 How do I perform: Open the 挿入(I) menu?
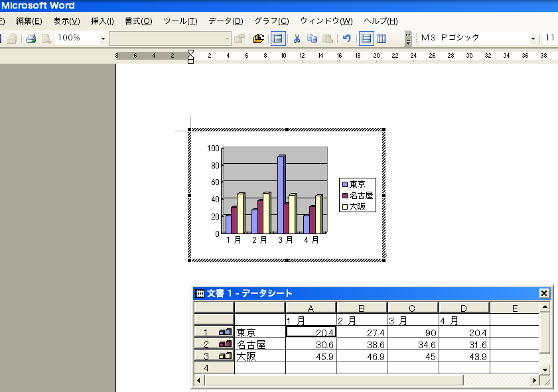pos(102,21)
